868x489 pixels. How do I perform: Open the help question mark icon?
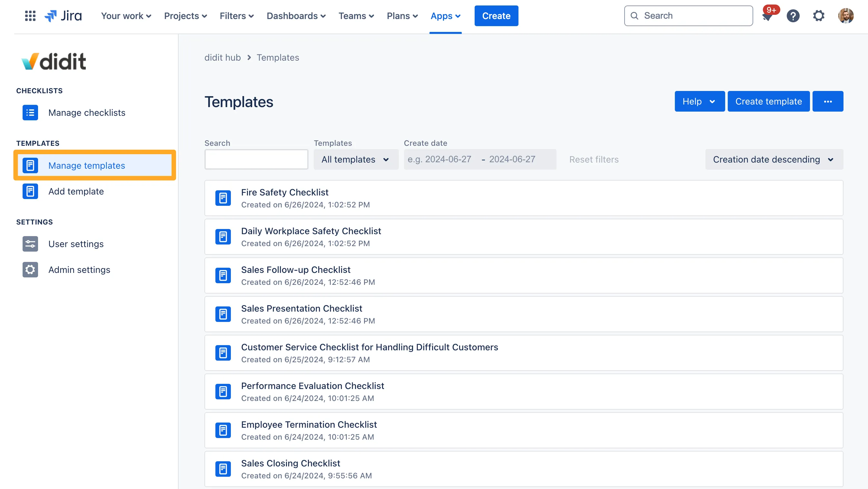[x=793, y=16]
